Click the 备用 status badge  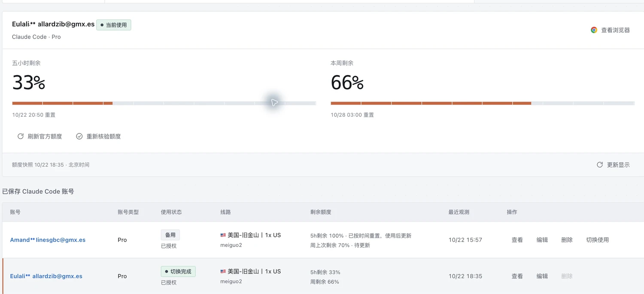pos(170,235)
